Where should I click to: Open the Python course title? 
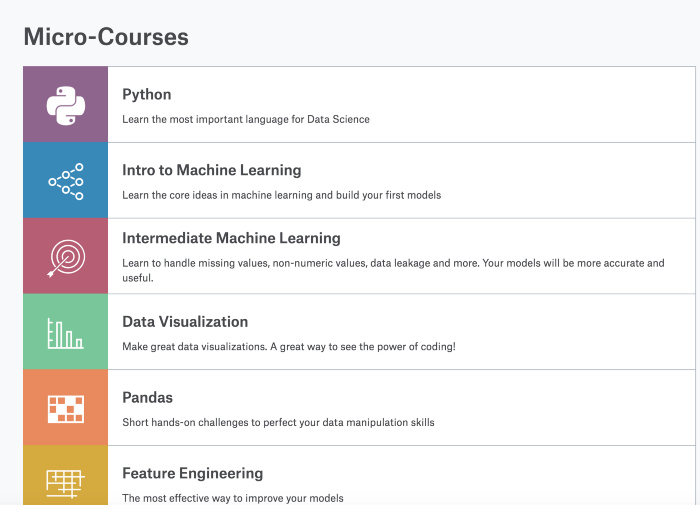147,95
